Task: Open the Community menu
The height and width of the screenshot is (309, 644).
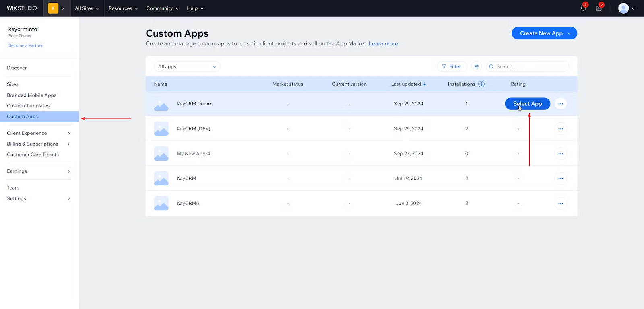Action: (x=162, y=8)
